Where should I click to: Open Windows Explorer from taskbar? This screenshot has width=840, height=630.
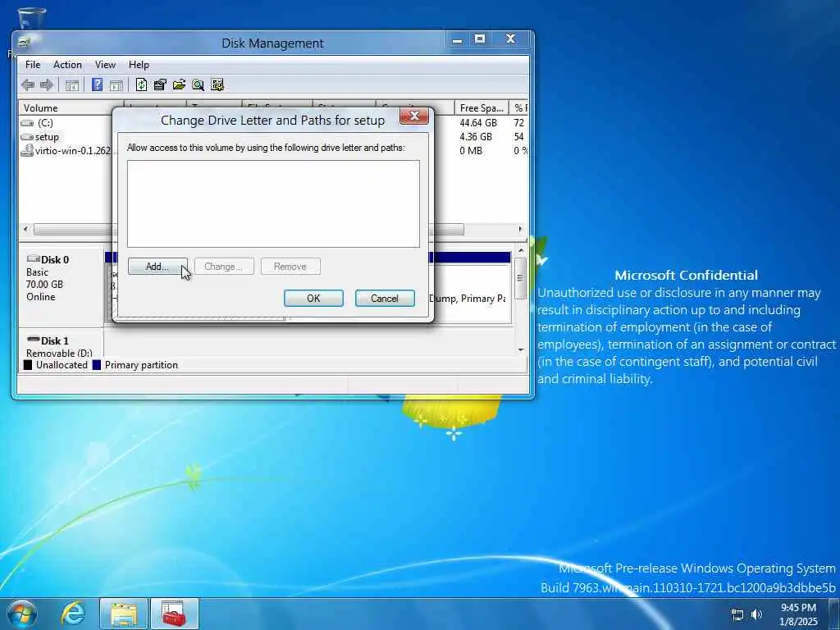pyautogui.click(x=124, y=614)
